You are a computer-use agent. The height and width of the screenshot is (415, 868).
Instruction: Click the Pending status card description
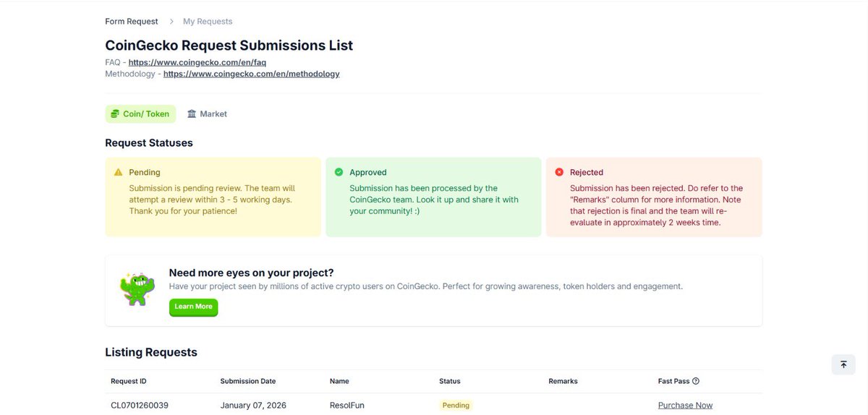pos(212,200)
